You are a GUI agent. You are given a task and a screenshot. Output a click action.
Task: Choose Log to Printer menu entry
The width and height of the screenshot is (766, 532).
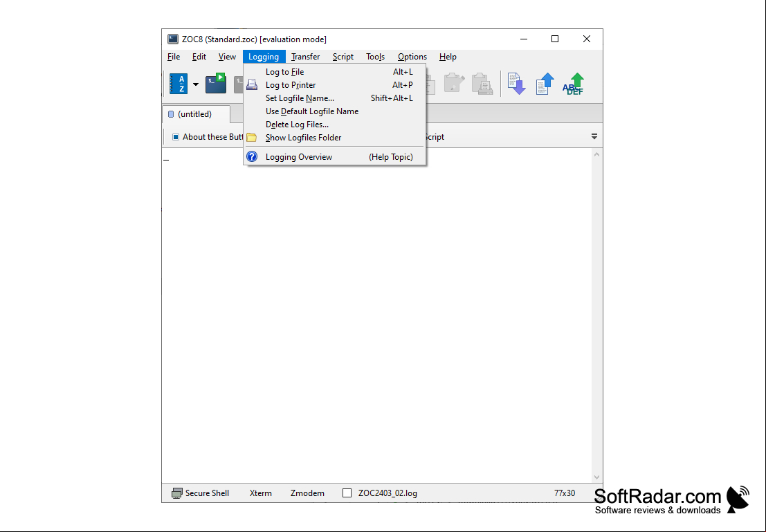(x=335, y=85)
